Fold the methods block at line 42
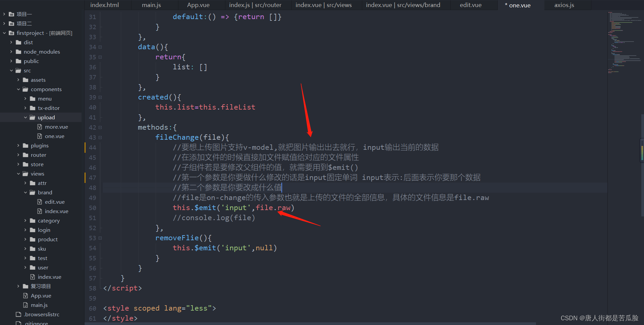 tap(100, 128)
